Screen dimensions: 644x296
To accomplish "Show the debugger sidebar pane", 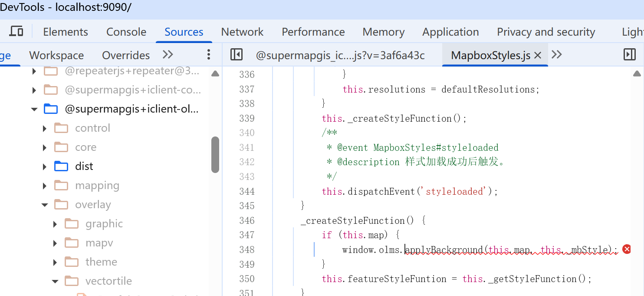I will (629, 55).
